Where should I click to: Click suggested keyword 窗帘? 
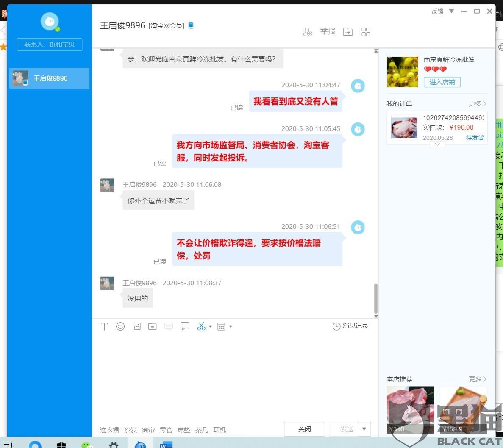point(148,430)
